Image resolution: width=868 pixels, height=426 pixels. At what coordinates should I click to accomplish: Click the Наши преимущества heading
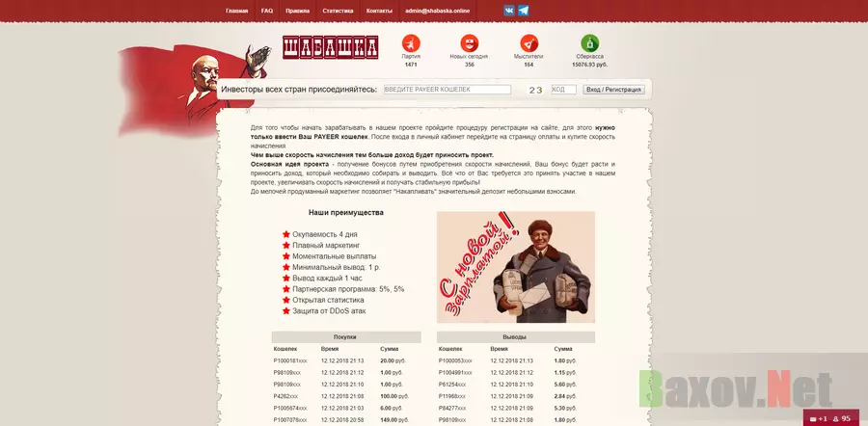pos(346,212)
